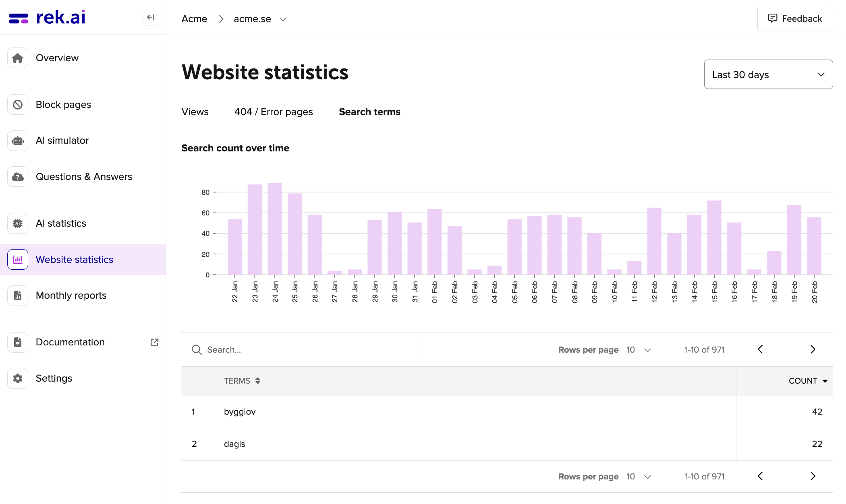Click the COUNT column header
This screenshot has height=504, width=846.
point(802,381)
